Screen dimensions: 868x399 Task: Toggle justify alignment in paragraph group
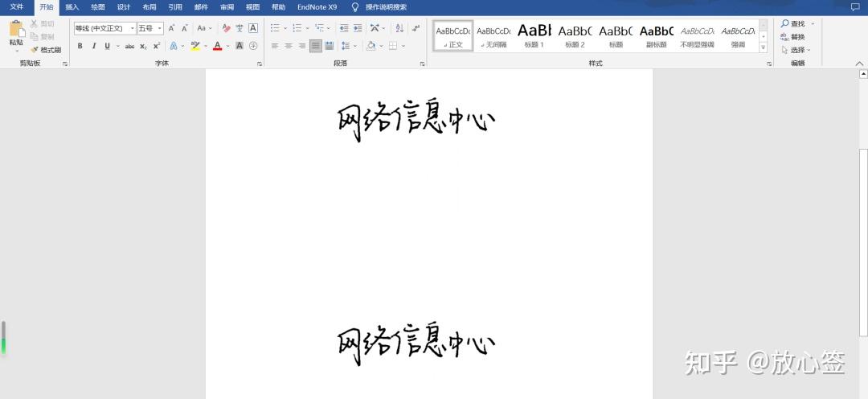coord(316,46)
